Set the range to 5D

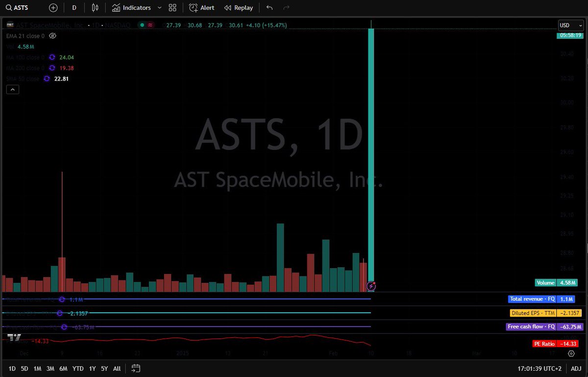[x=24, y=368]
